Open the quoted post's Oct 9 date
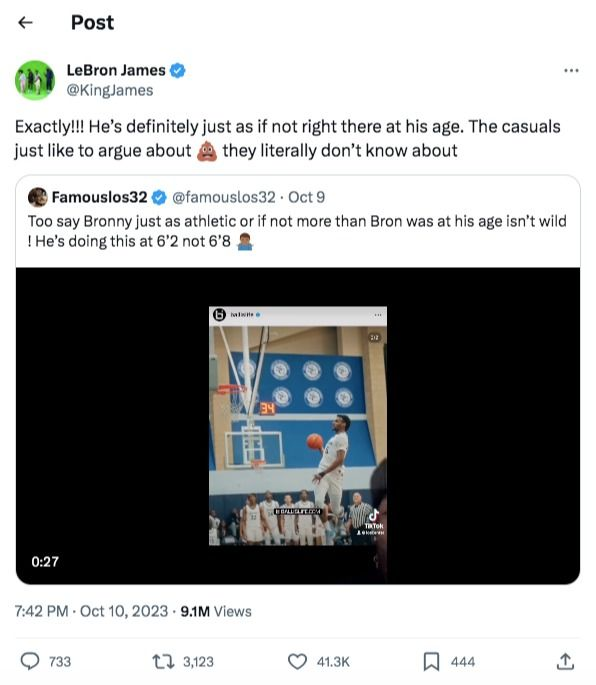Image resolution: width=596 pixels, height=685 pixels. [x=306, y=197]
